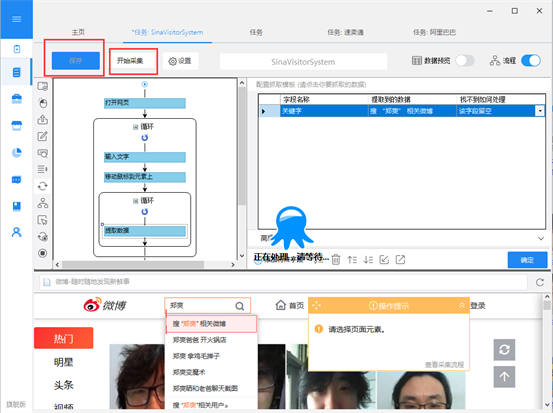Switch to the 主页 tab

[78, 32]
